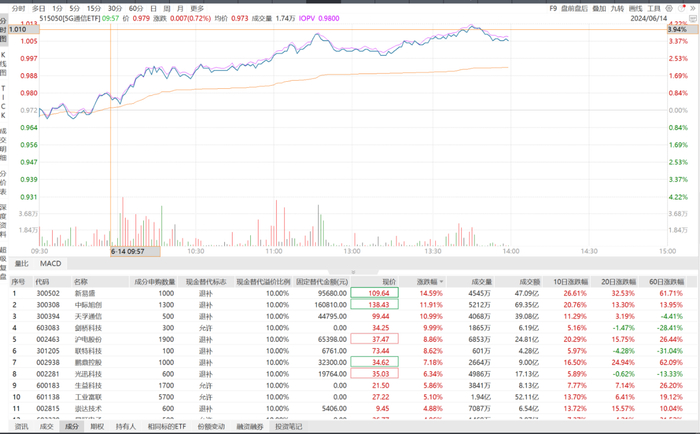Switch to 周 weekly K-line

167,8
